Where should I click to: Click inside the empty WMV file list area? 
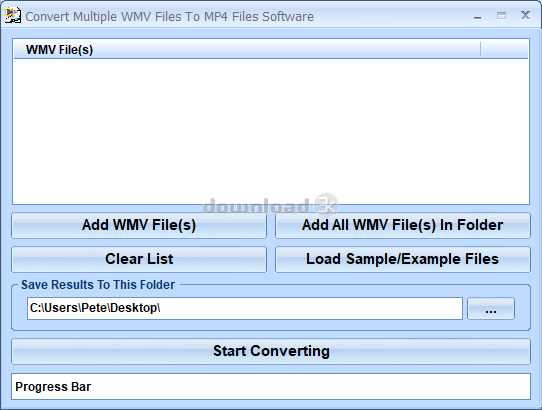(271, 131)
